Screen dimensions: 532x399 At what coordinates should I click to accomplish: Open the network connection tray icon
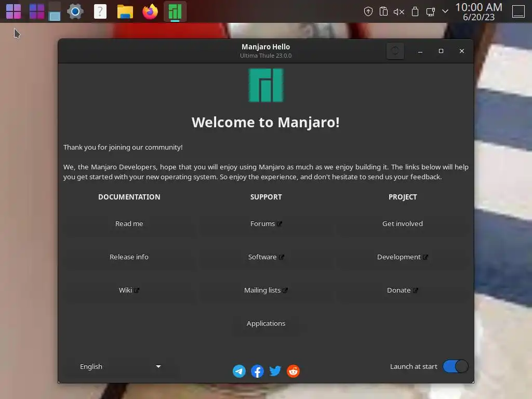click(431, 12)
